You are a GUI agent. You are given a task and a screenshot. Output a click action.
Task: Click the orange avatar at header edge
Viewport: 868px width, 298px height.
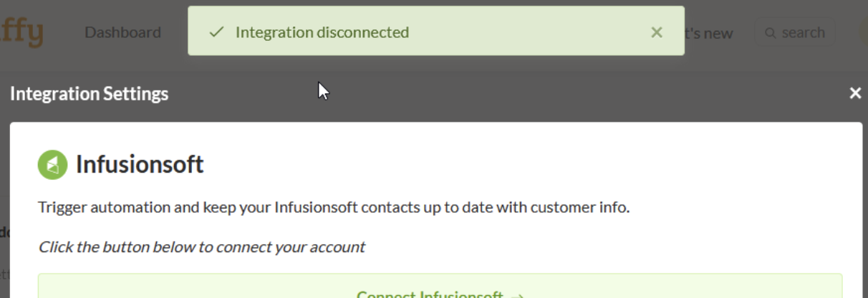(864, 32)
